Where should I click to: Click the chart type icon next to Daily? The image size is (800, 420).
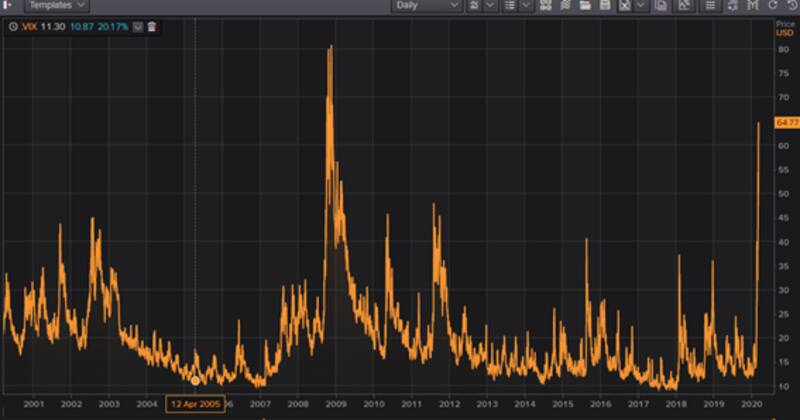[475, 5]
